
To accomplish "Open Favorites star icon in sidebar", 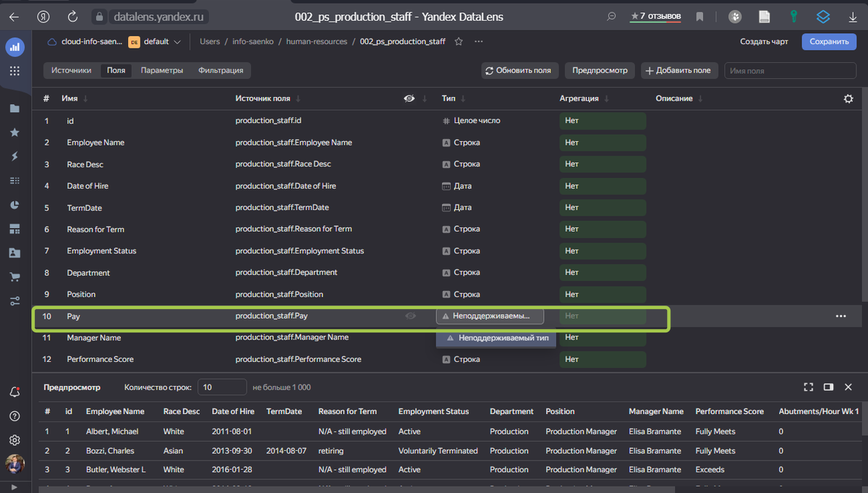I will pos(14,132).
